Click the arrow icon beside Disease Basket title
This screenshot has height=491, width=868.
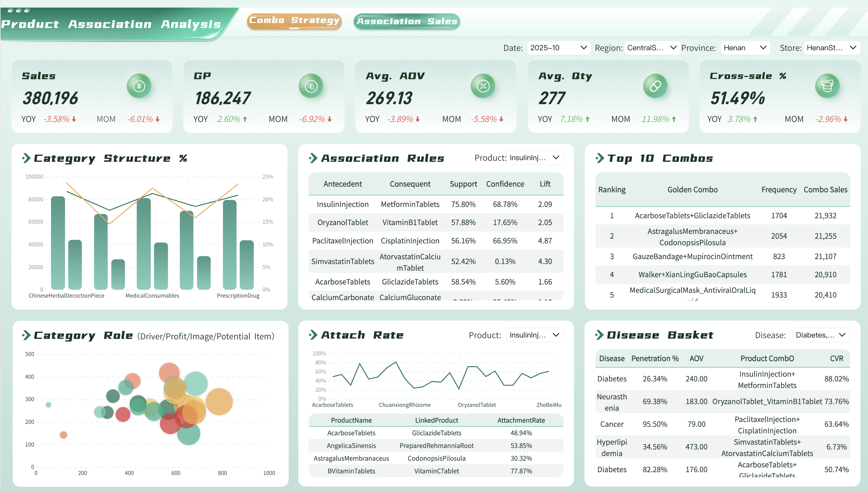[599, 335]
